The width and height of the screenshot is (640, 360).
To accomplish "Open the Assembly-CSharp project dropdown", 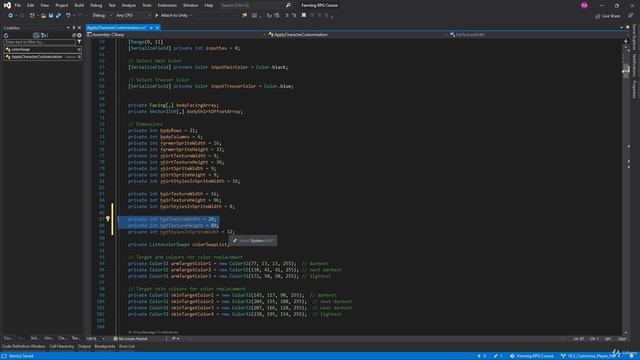I will point(176,35).
